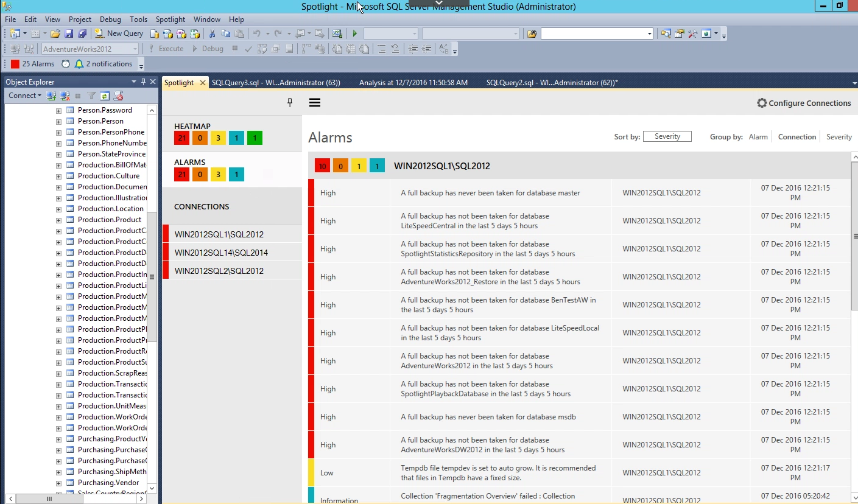The image size is (858, 504).
Task: Click the Object Explorer horizontal scrollbar
Action: click(49, 499)
